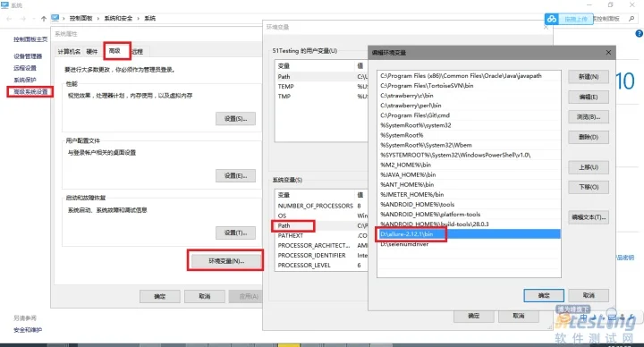The width and height of the screenshot is (644, 347).
Task: Select Path in the system variables list
Action: [322, 225]
